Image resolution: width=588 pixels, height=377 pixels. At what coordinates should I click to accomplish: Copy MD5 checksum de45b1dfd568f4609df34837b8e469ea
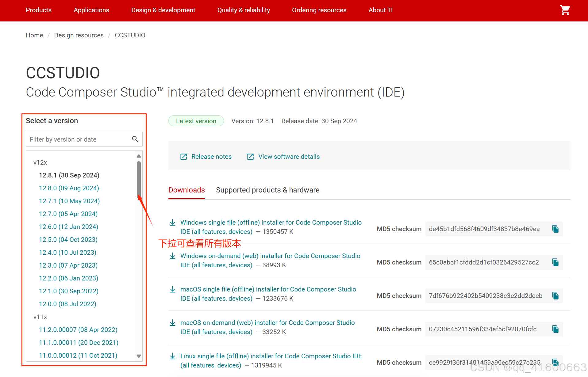point(555,229)
